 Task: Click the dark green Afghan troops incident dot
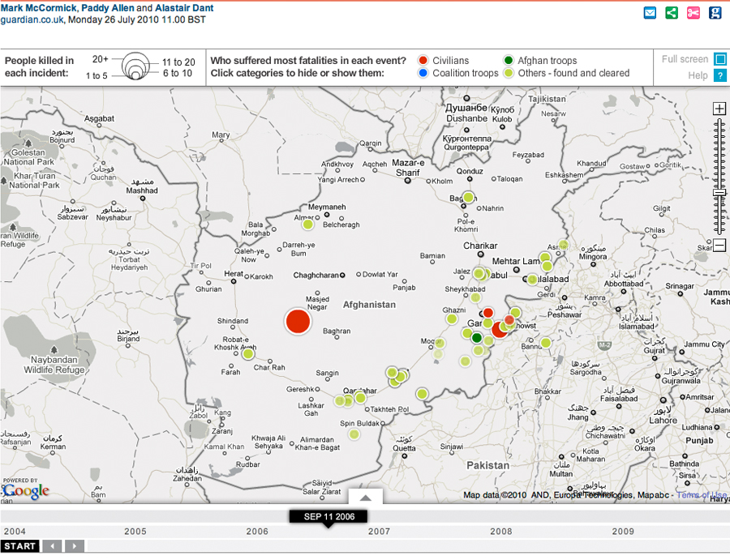pyautogui.click(x=476, y=337)
